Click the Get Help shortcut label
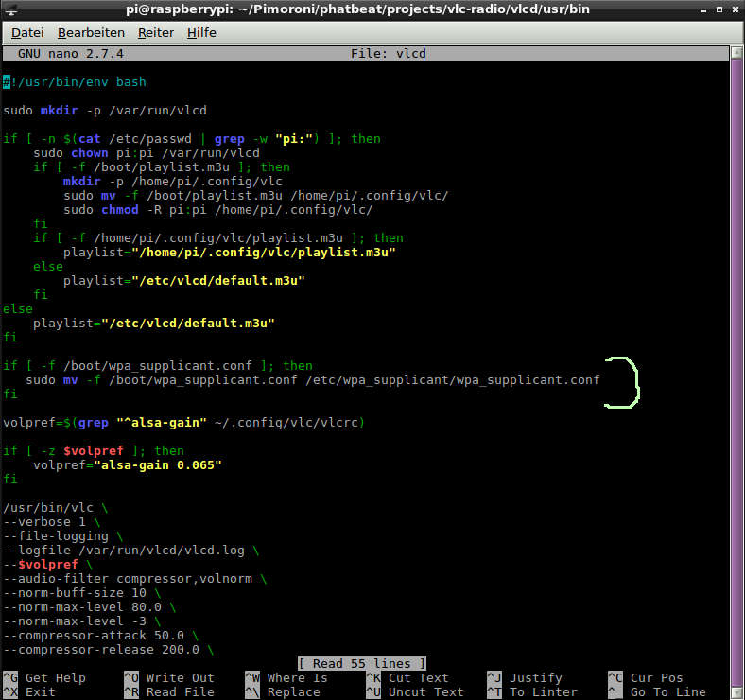The width and height of the screenshot is (745, 700). point(55,677)
